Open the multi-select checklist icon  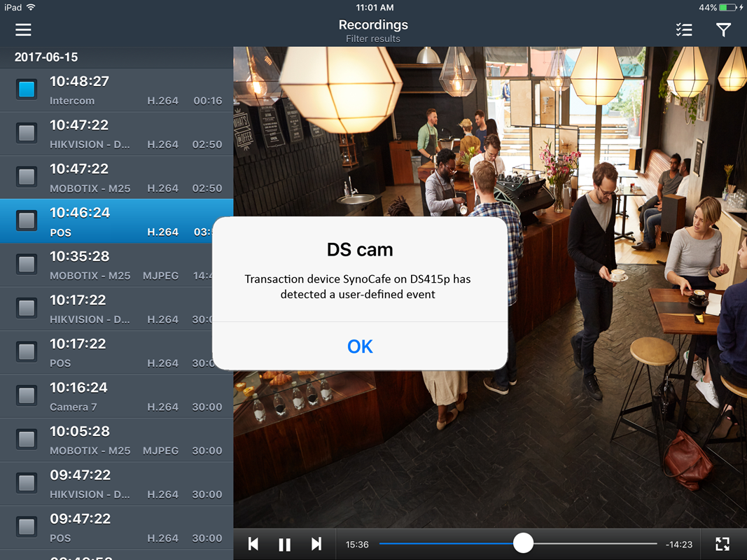click(684, 29)
